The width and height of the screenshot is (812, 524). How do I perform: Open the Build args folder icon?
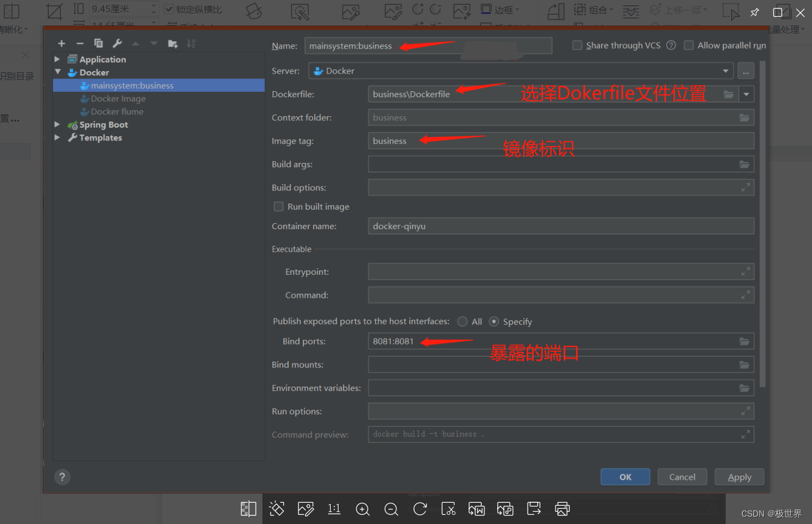(745, 164)
